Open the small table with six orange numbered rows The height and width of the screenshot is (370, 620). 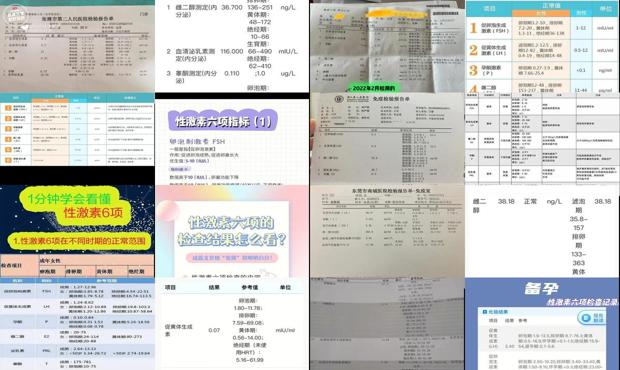click(77, 129)
